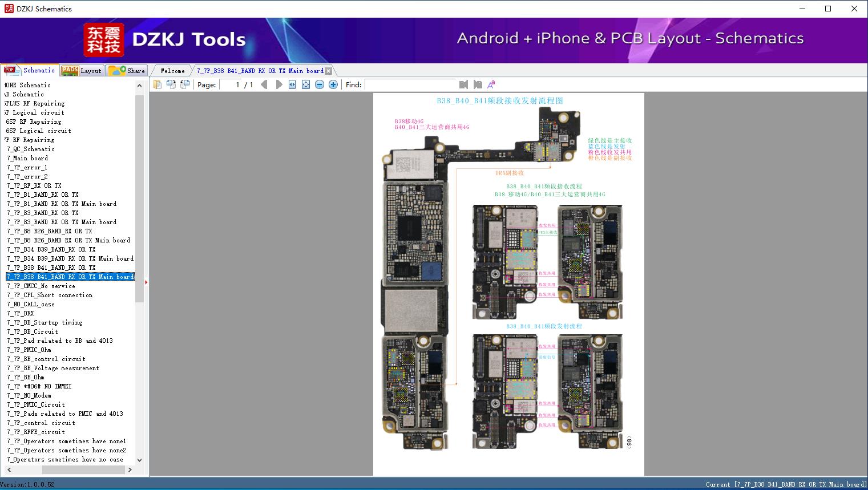Click the tree vertical scrollbar thumb

click(x=139, y=199)
